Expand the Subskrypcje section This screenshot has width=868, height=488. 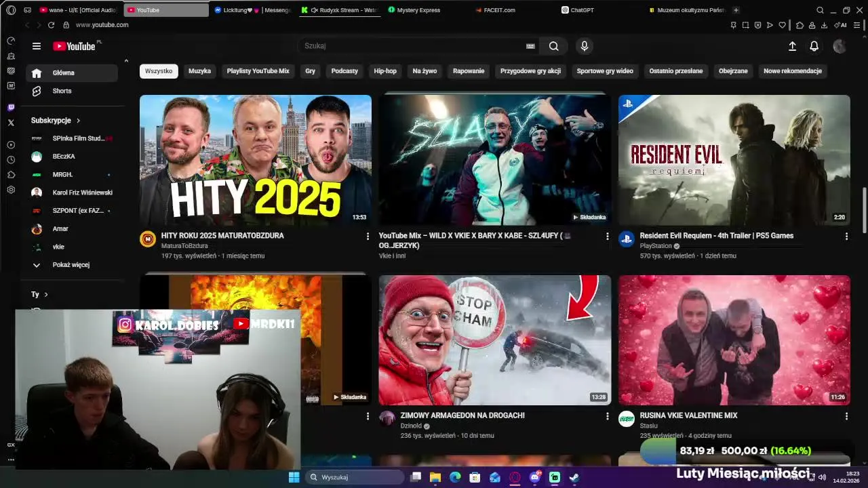click(x=56, y=121)
